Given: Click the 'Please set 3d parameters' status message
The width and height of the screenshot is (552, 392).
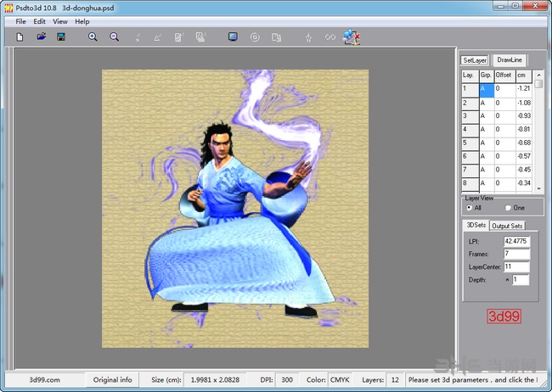Looking at the screenshot, I should [473, 379].
